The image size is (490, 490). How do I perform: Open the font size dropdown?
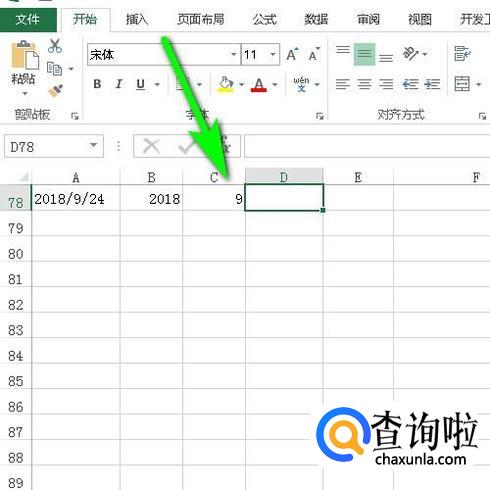(273, 54)
